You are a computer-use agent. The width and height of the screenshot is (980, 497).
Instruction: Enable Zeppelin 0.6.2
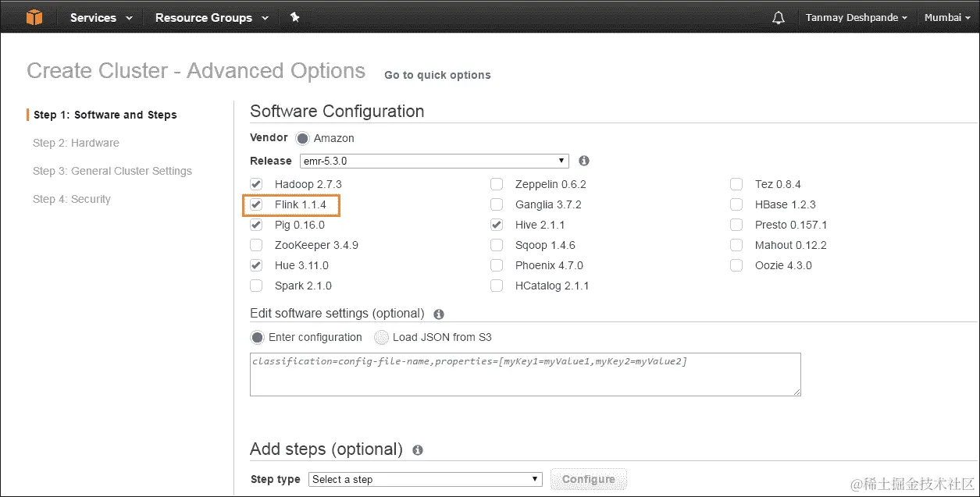(497, 184)
